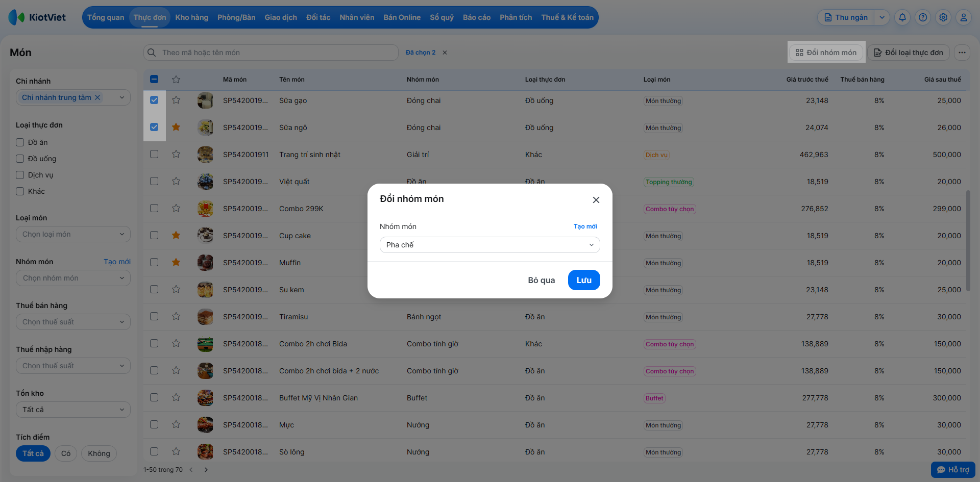Expand the Thu ngân dropdown arrow
Viewport: 980px width, 482px height.
882,17
